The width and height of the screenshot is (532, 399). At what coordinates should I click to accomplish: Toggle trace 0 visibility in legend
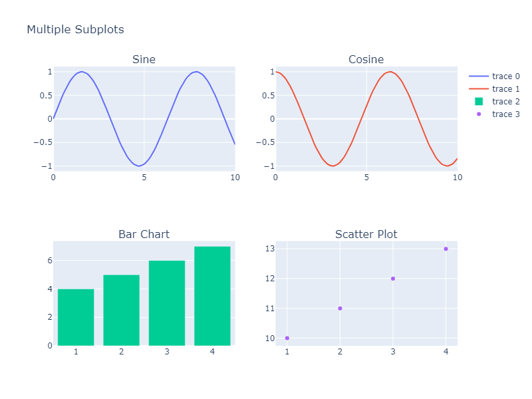pyautogui.click(x=505, y=76)
